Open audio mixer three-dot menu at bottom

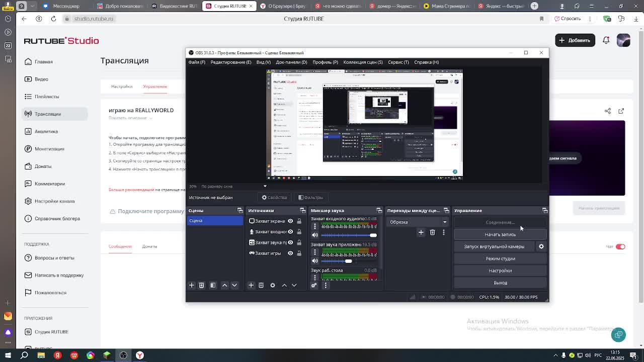326,285
